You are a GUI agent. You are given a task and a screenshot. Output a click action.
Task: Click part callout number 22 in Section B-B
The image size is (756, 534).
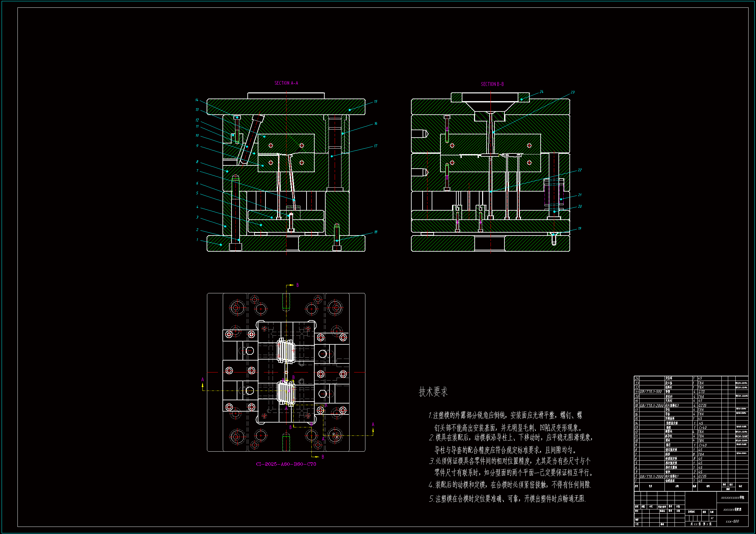579,170
